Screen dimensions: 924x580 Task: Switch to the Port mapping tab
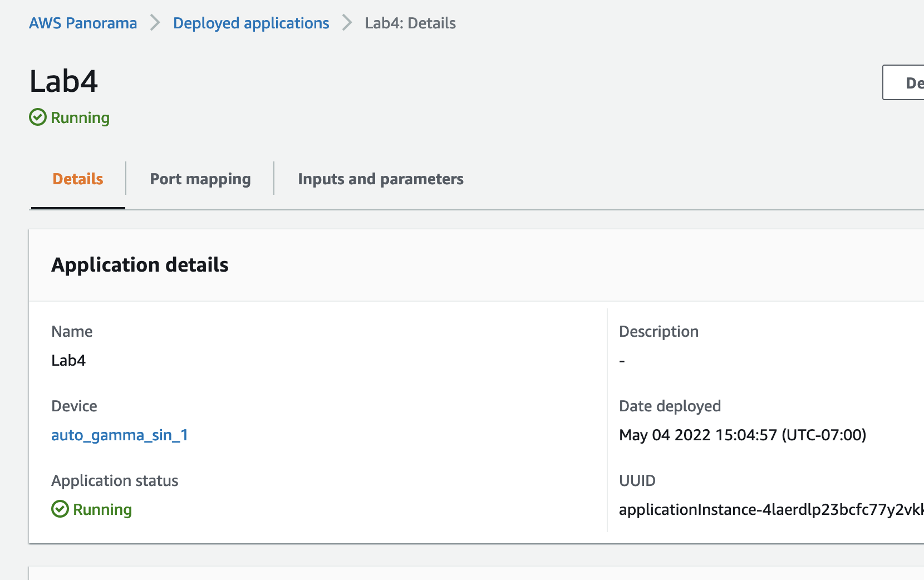[200, 179]
